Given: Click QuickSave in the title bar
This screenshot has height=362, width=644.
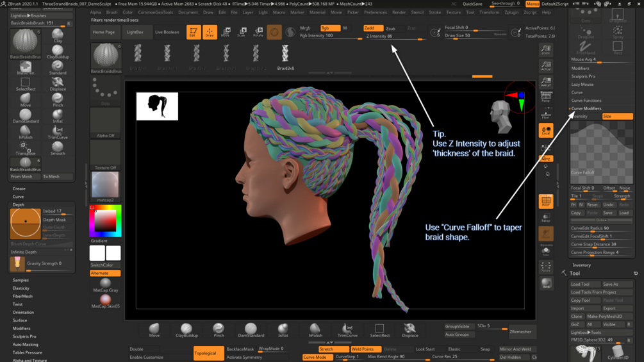Looking at the screenshot, I should [x=472, y=4].
